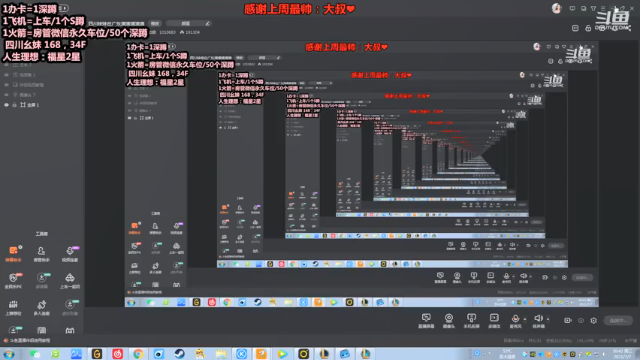The image size is (640, 360).
Task: Expand the 麦克风 microphone dropdown arrow
Action: (x=525, y=319)
